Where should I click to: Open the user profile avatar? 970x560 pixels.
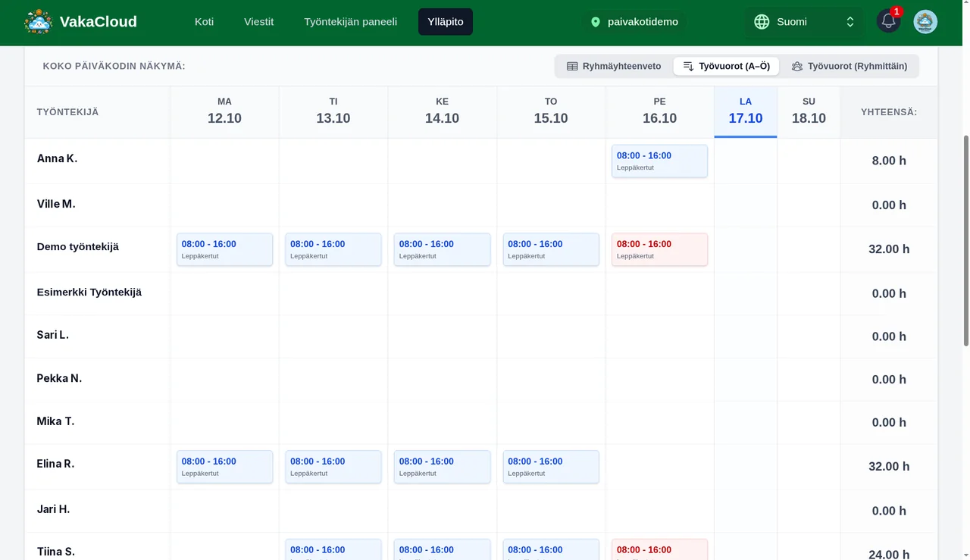[x=925, y=22]
